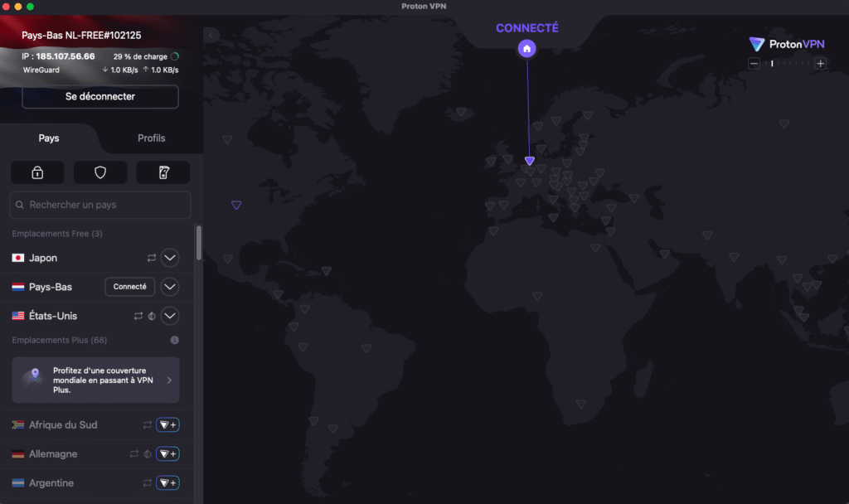Click the server load indicator circle
849x504 pixels.
click(174, 56)
